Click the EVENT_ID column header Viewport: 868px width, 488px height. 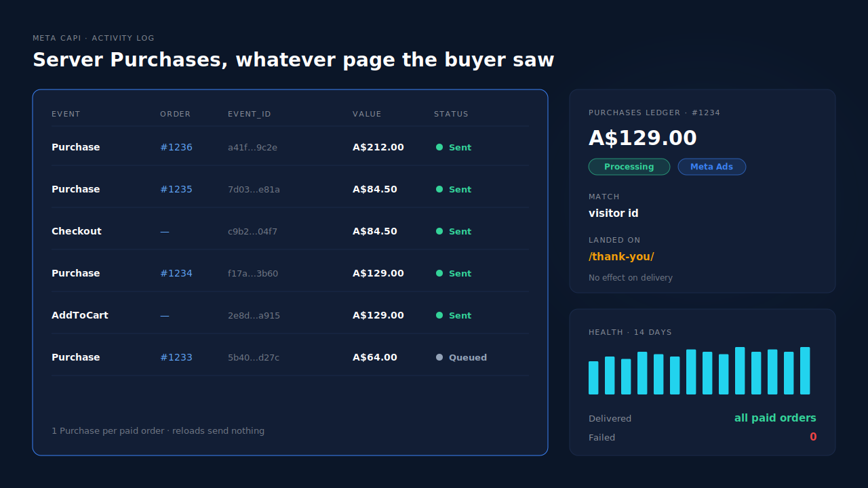(x=250, y=114)
